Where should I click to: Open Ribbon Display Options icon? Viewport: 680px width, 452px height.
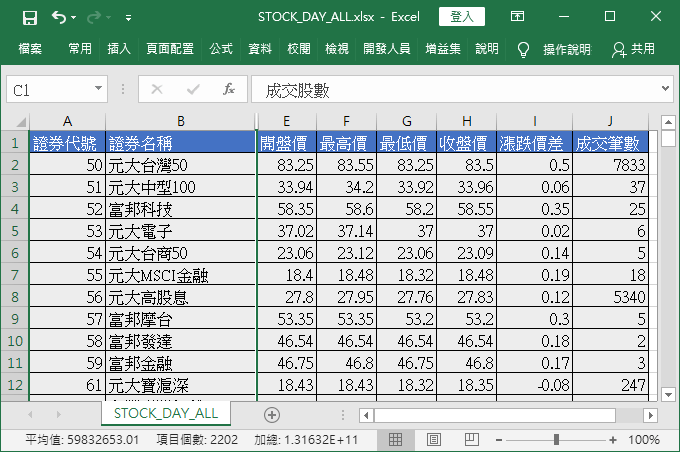(x=517, y=17)
